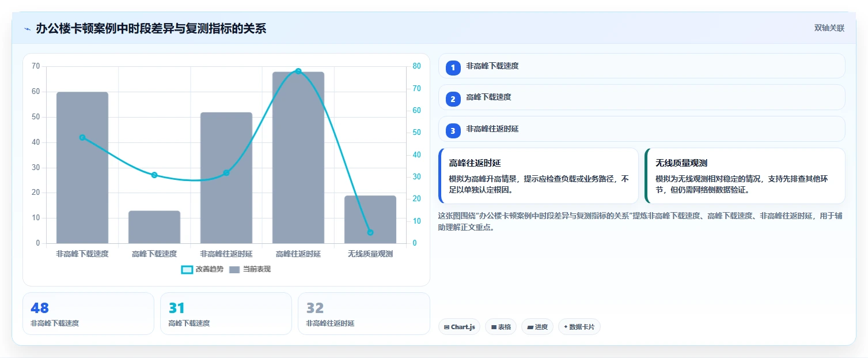Click the lightning icon beside the title
Screen dimensions: 868x358
27,29
